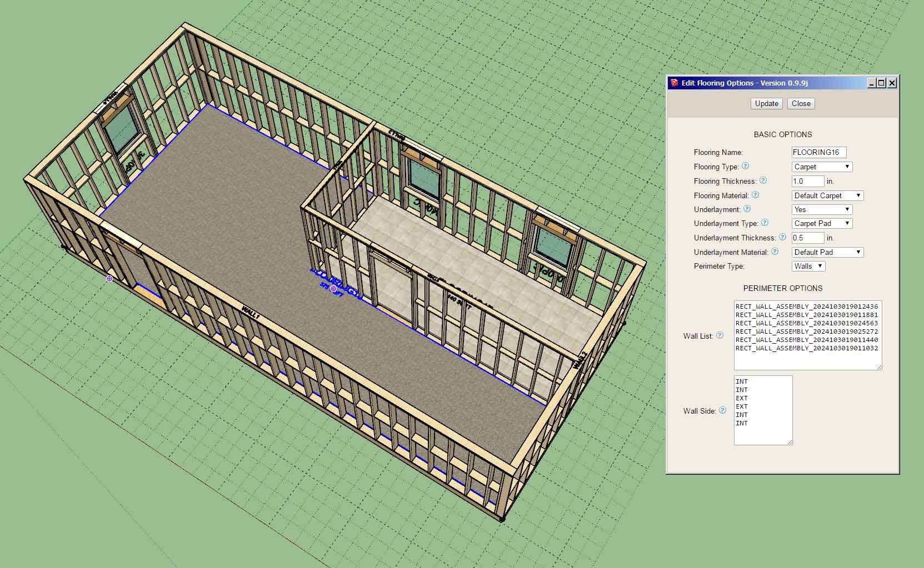Click the first EXT entry in Wall Side
This screenshot has width=924, height=568.
[x=742, y=398]
